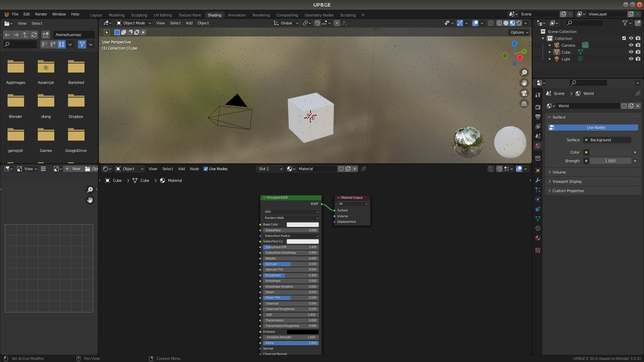This screenshot has width=644, height=362.
Task: Switch to the Animation workspace tab
Action: [237, 15]
